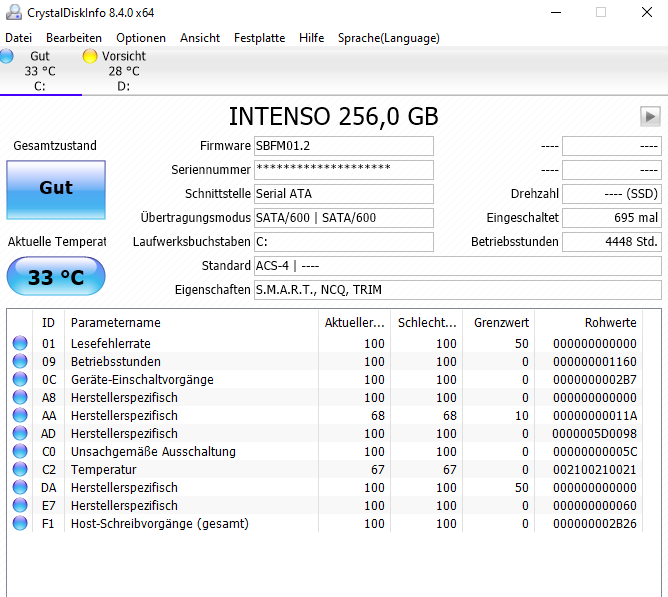Open the Optionen menu
Image resolution: width=668 pixels, height=597 pixels.
coord(141,38)
